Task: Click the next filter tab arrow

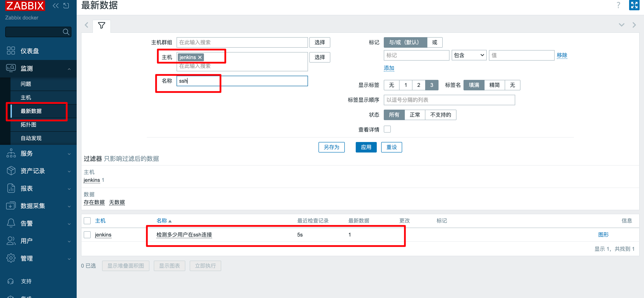Action: point(634,25)
